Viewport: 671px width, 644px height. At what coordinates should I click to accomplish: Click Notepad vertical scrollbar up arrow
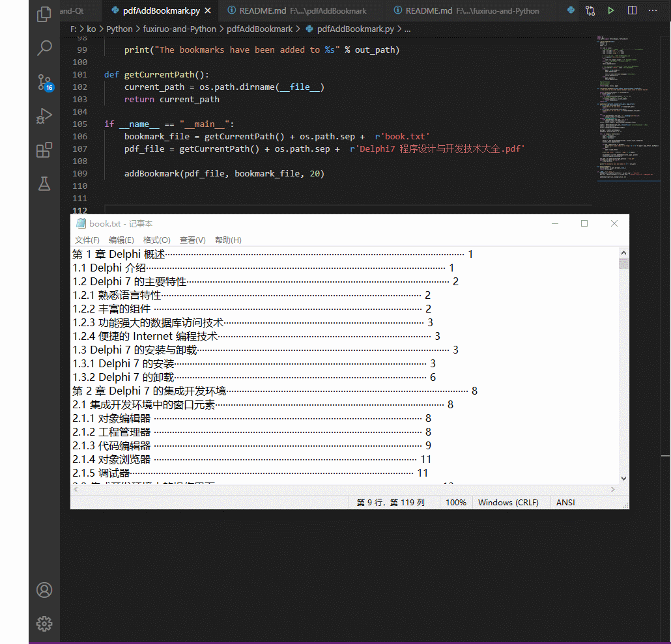(x=623, y=253)
